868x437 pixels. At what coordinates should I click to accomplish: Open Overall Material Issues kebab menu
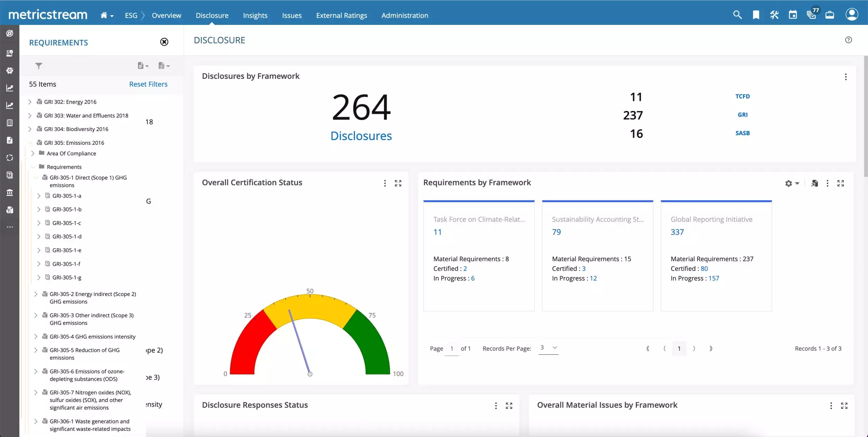(x=831, y=406)
